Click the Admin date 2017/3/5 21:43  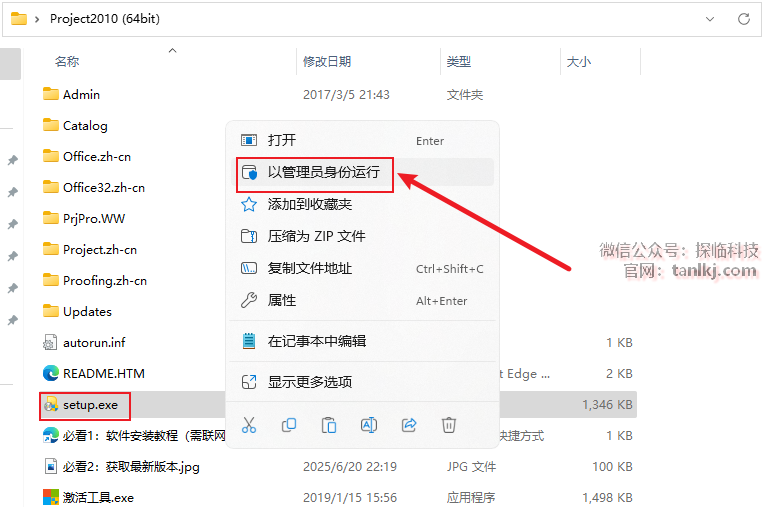[x=346, y=95]
